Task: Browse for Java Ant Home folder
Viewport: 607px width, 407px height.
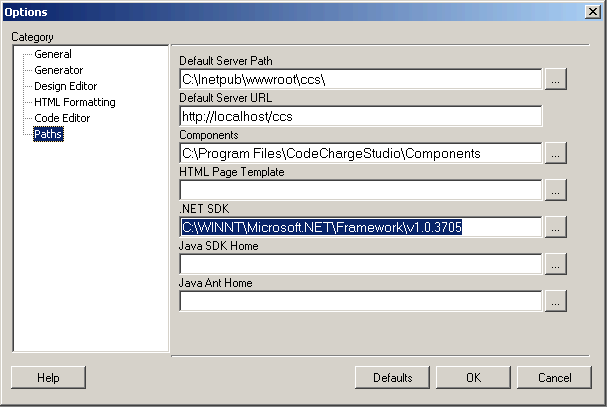Action: pos(557,301)
